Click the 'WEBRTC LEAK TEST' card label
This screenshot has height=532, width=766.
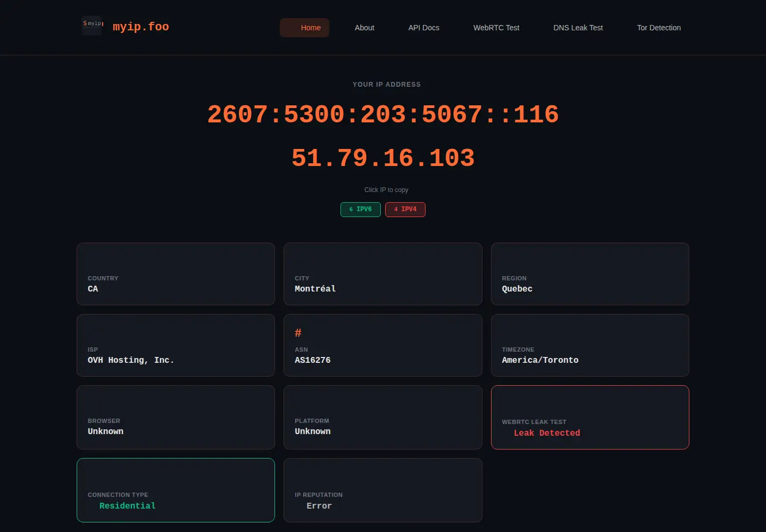534,422
